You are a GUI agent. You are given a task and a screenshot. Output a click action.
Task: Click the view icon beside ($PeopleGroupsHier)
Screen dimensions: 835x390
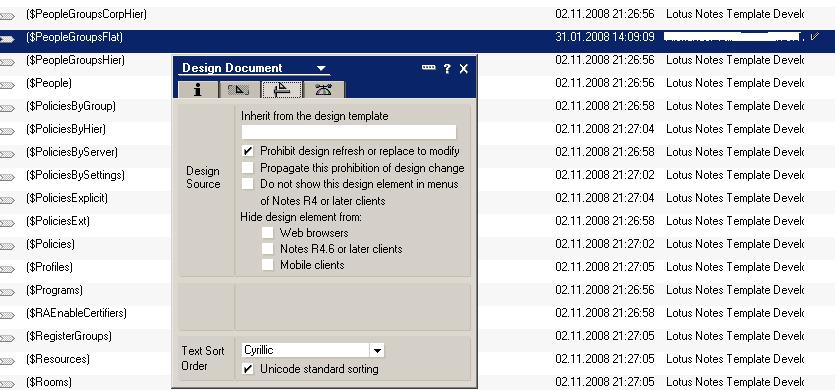tap(7, 62)
